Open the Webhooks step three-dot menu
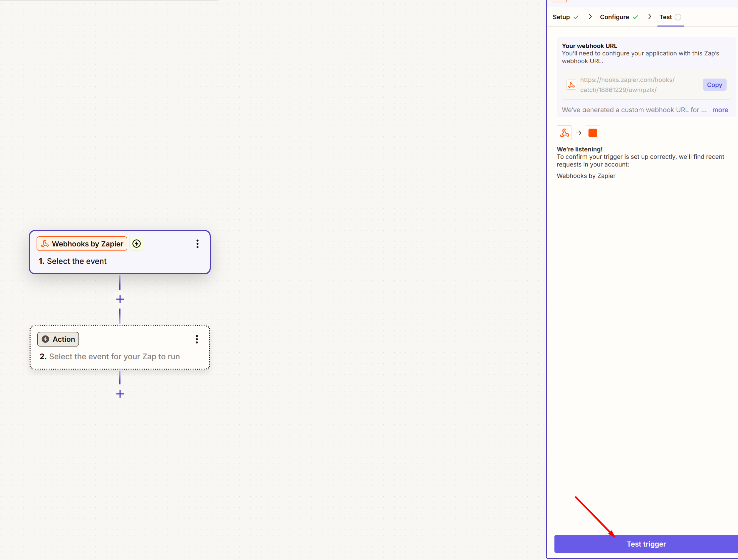Image resolution: width=738 pixels, height=560 pixels. 197,244
